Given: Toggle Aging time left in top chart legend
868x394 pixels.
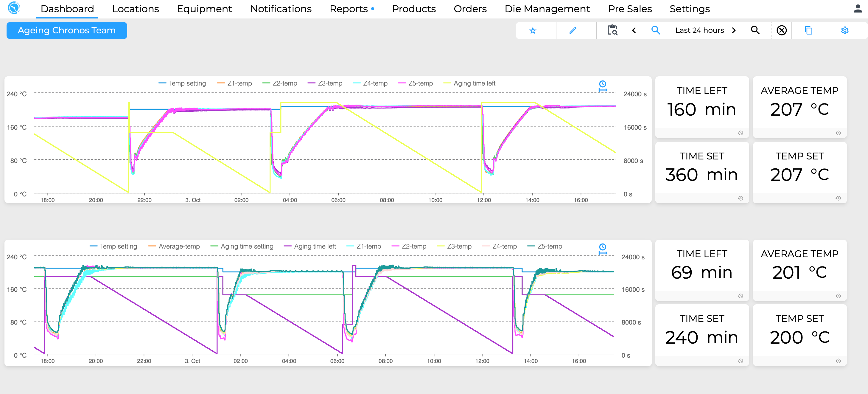Looking at the screenshot, I should 469,83.
